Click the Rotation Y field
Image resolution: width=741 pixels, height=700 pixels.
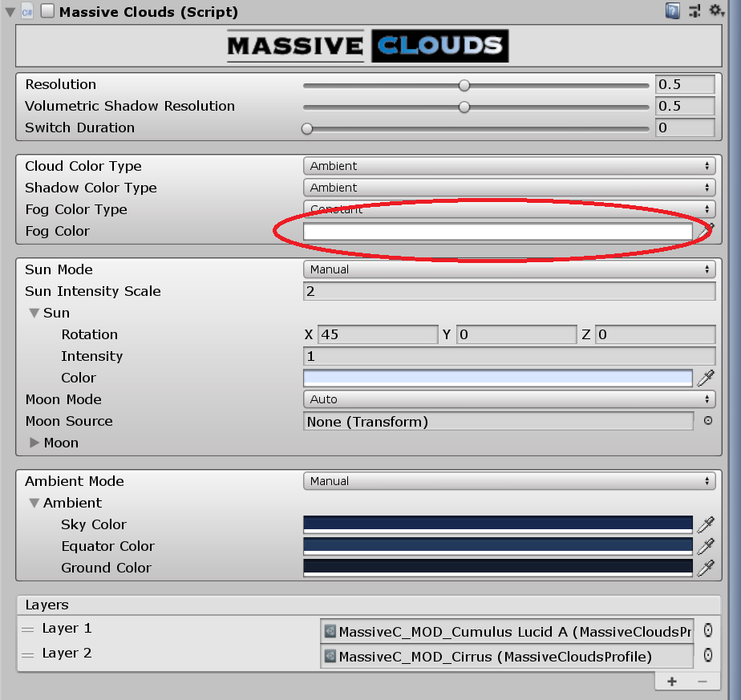(516, 334)
